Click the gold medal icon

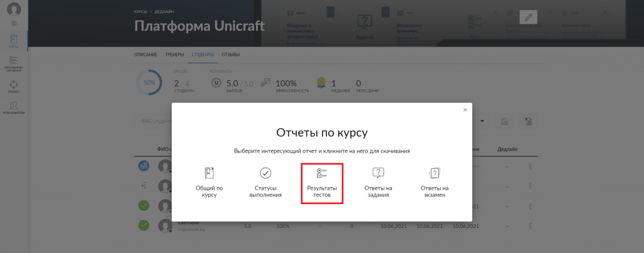click(x=321, y=83)
